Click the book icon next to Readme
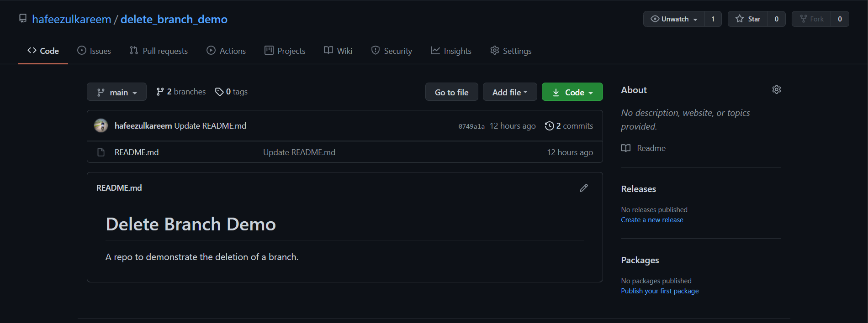 tap(626, 148)
